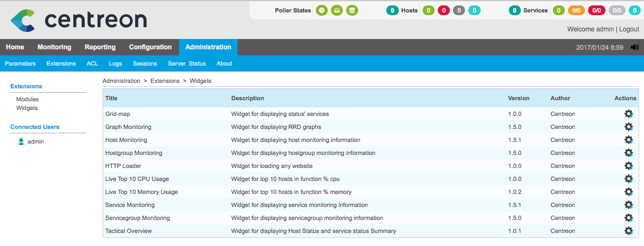Viewport: 644px width, 246px height.
Task: Click the Extensions breadcrumb link
Action: click(164, 81)
